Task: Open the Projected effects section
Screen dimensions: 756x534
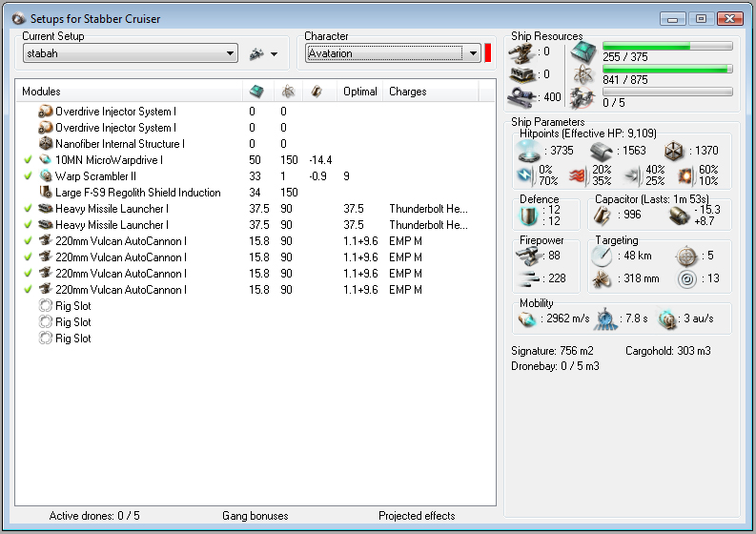Action: [417, 516]
